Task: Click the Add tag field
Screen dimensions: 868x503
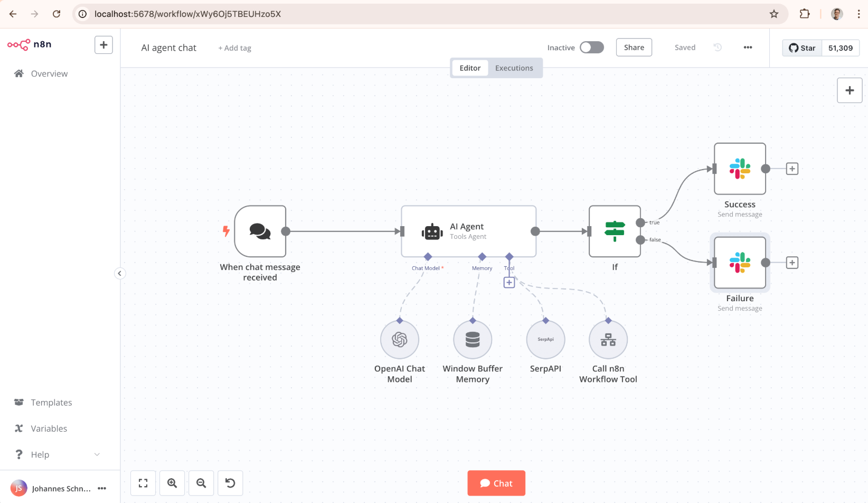Action: coord(235,48)
